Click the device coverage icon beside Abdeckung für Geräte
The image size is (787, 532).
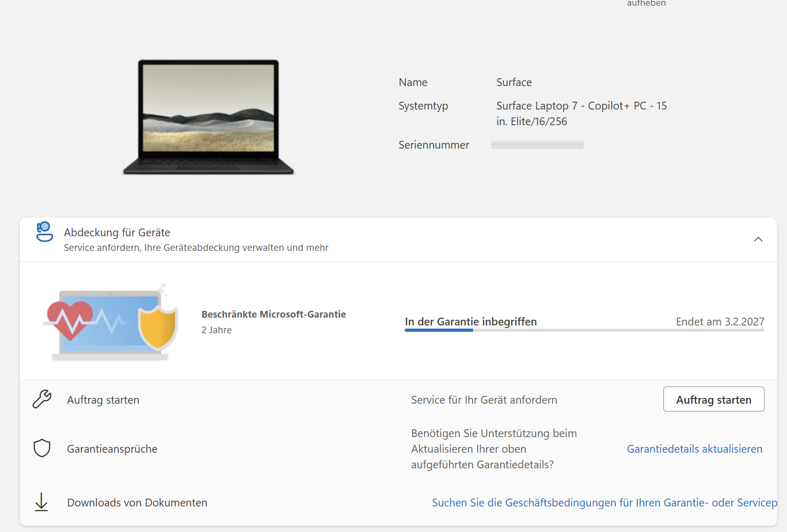click(x=44, y=232)
